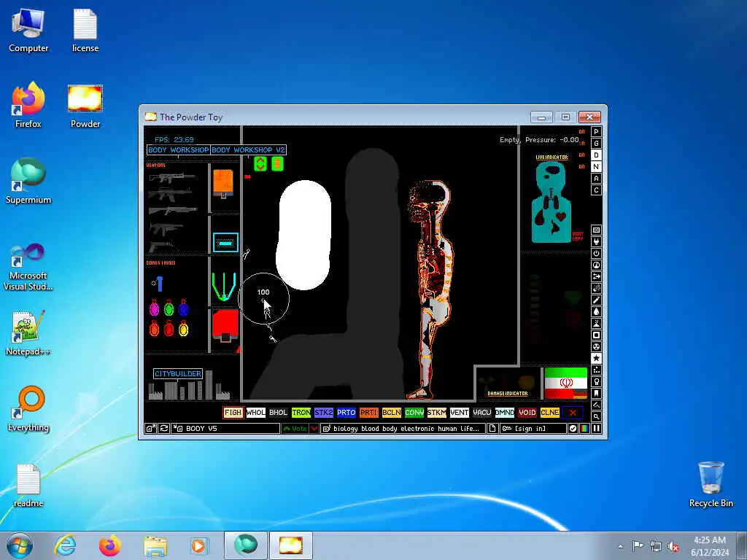Select the TRON element
The height and width of the screenshot is (560, 747).
[x=301, y=413]
